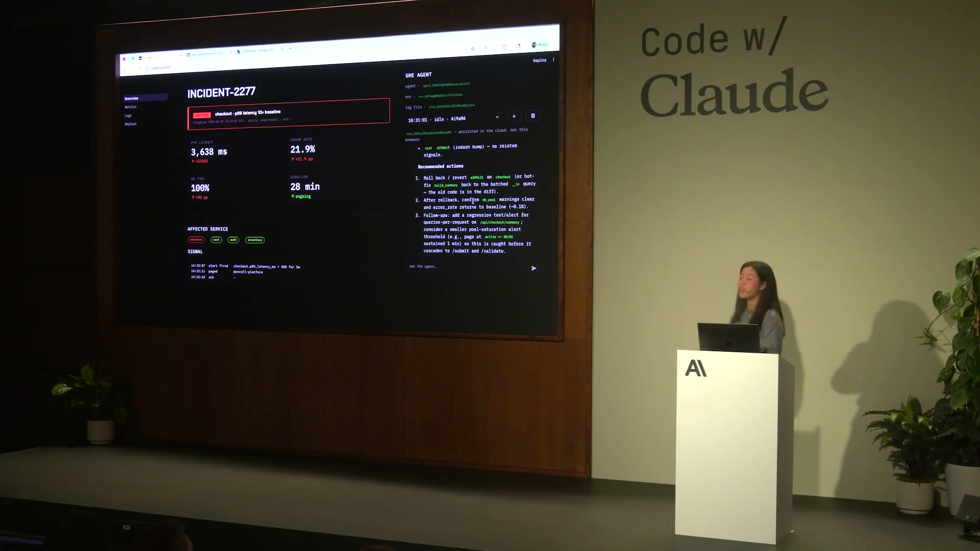
Task: Click the 'SRE AGENT' panel heading
Action: tap(419, 75)
